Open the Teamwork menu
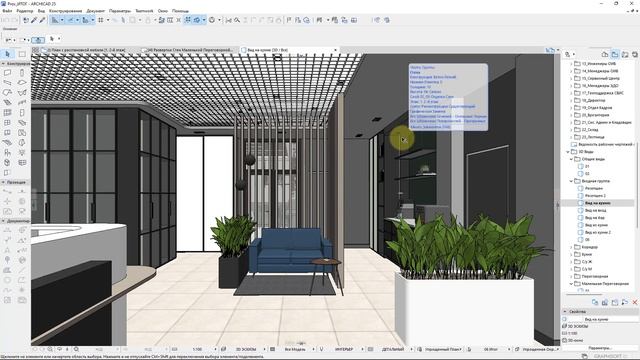The image size is (640, 360). (x=144, y=11)
